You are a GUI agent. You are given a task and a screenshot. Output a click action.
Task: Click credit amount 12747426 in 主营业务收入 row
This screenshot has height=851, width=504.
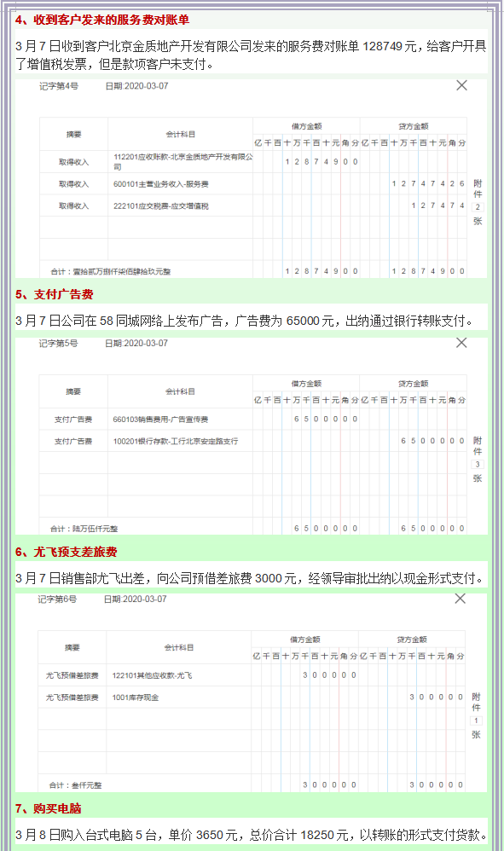[x=428, y=183]
